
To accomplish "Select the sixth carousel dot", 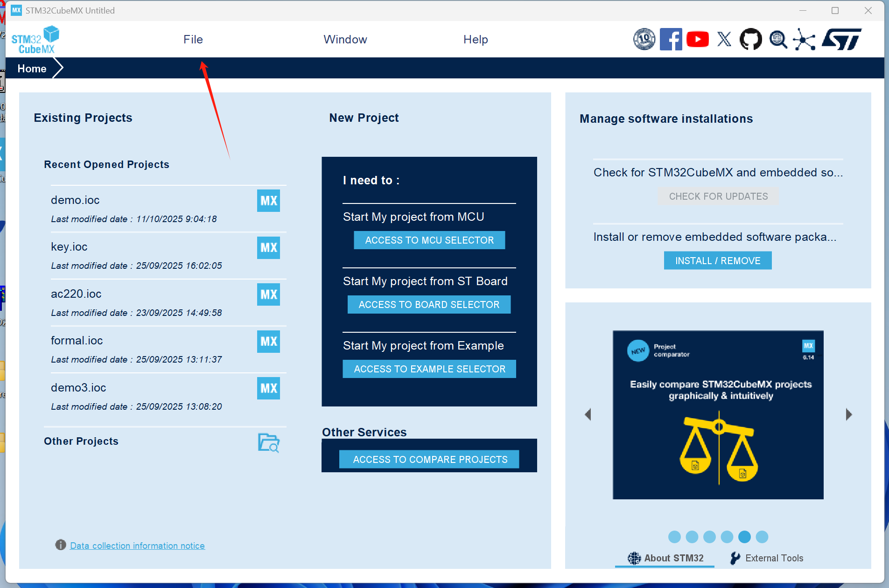I will coord(762,537).
